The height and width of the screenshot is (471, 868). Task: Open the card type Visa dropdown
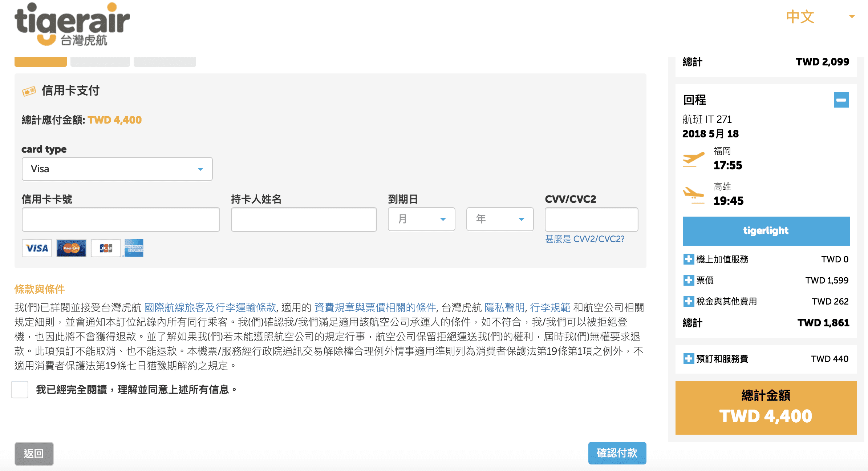coord(117,169)
